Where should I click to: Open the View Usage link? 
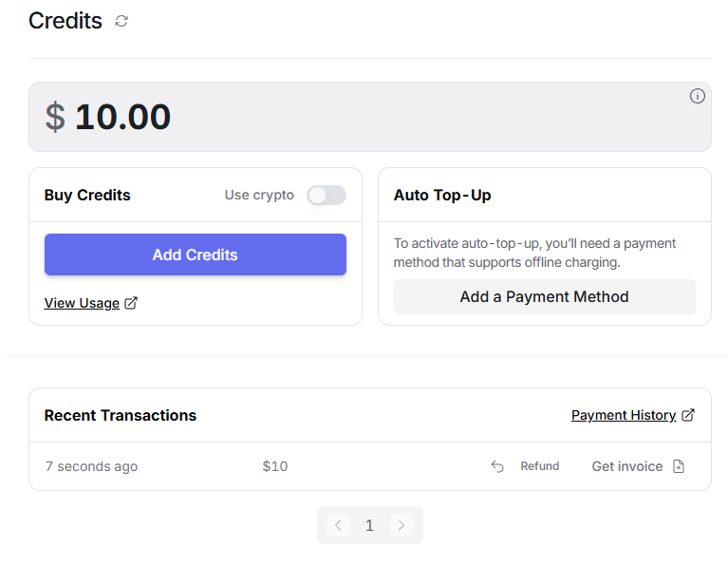click(x=82, y=303)
